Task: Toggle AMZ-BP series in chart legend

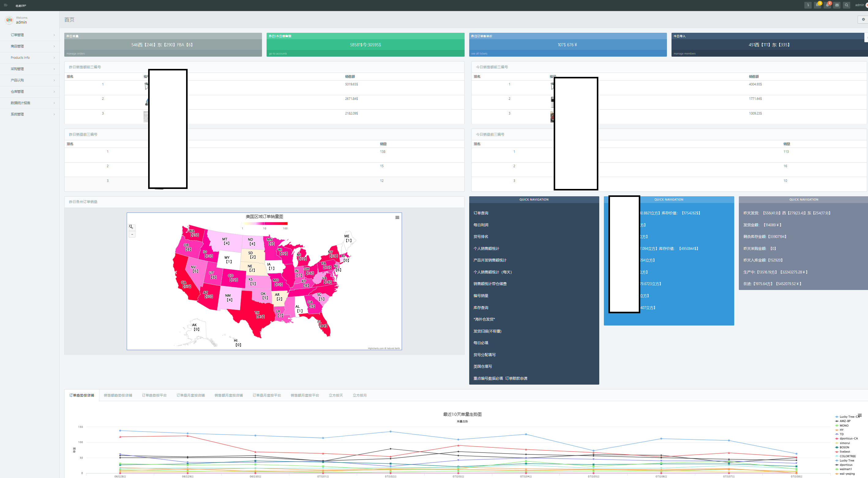Action: 843,421
